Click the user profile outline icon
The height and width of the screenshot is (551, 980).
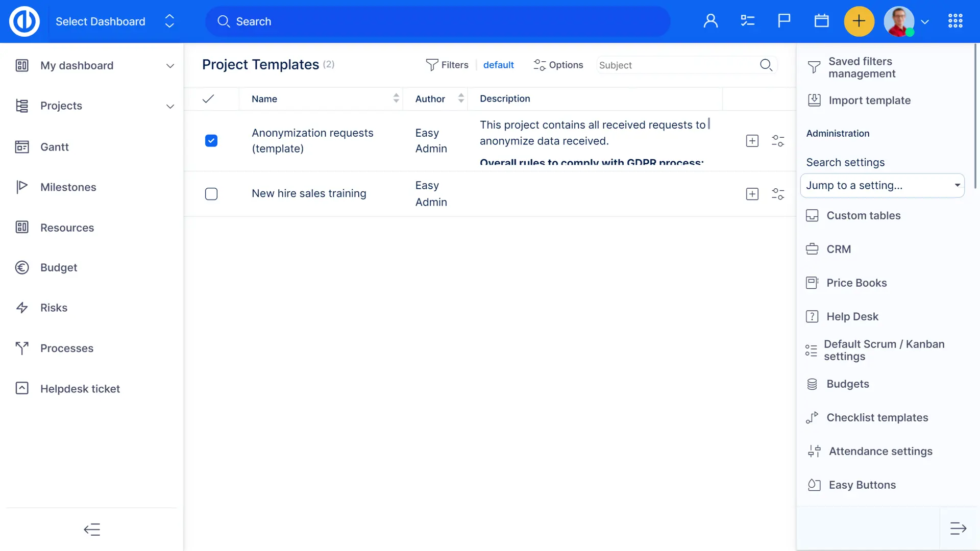(710, 21)
